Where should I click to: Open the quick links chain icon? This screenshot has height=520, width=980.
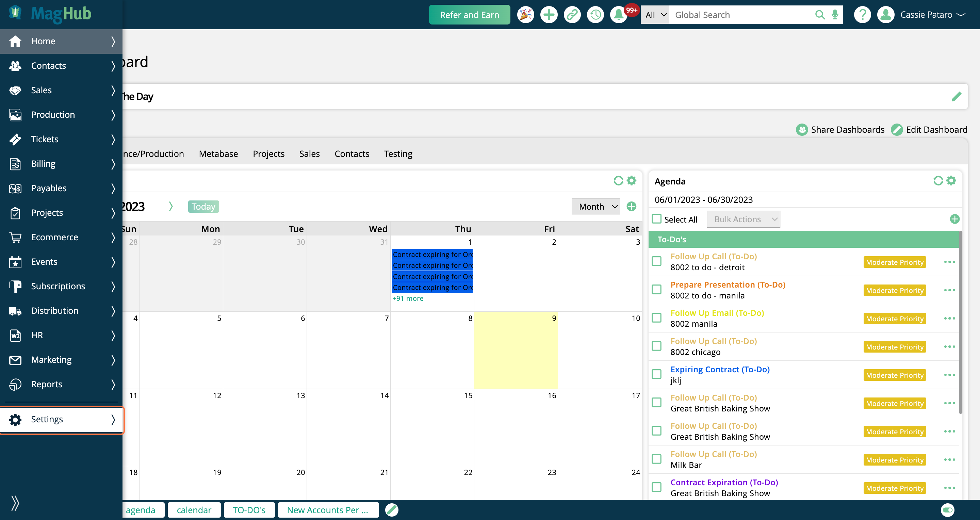point(572,15)
